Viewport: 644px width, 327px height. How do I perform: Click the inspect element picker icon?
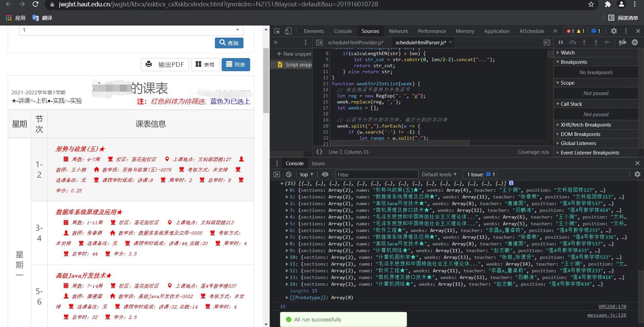[277, 31]
